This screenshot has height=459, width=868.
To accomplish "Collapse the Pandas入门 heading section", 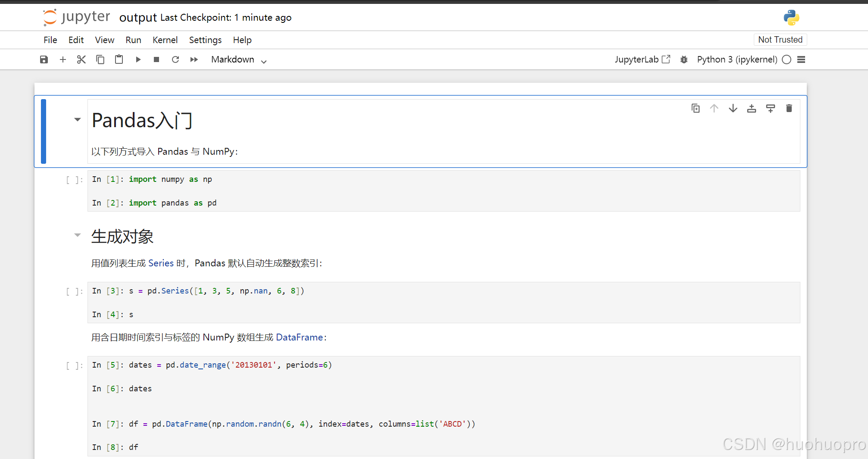I will 78,119.
